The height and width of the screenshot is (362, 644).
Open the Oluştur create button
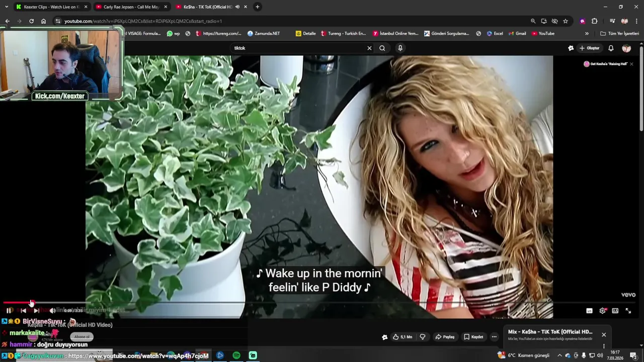click(589, 48)
